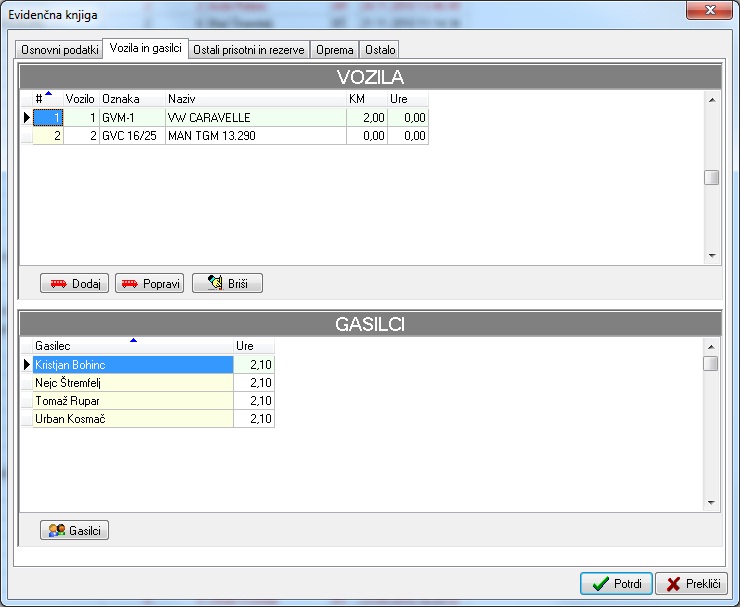Open the Ostali prisotni in rezerve tab
740x609 pixels.
[249, 49]
